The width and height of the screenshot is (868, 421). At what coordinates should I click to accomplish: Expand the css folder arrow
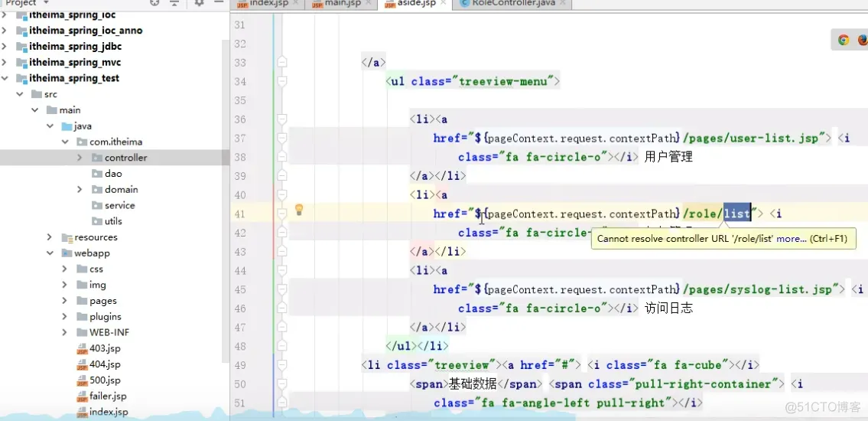[x=65, y=269]
